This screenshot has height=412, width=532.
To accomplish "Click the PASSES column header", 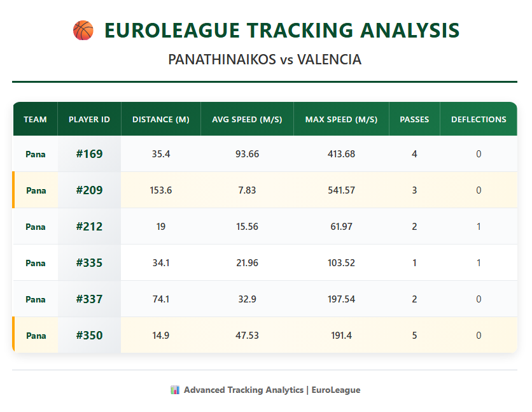I will click(414, 120).
